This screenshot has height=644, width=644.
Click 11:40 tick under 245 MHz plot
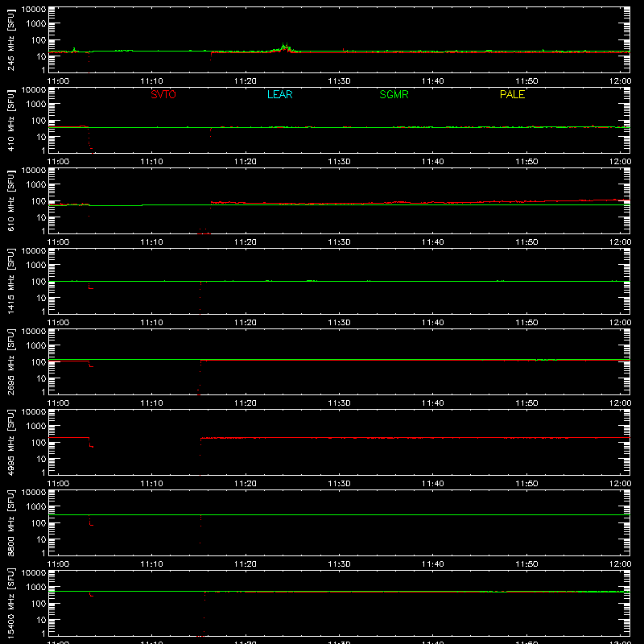click(x=433, y=81)
